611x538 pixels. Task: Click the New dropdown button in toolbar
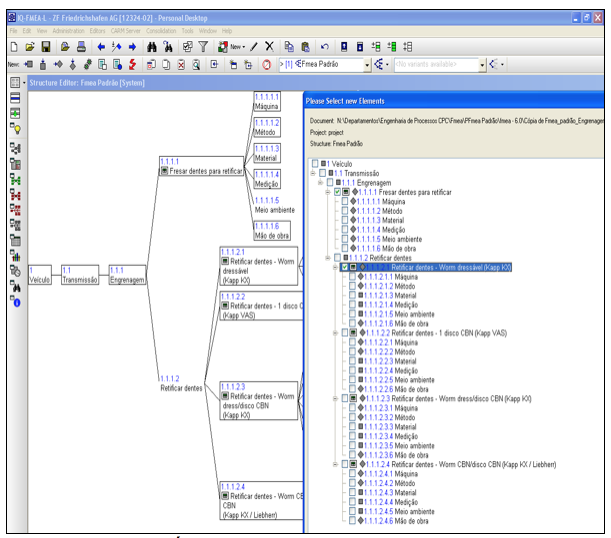click(231, 47)
